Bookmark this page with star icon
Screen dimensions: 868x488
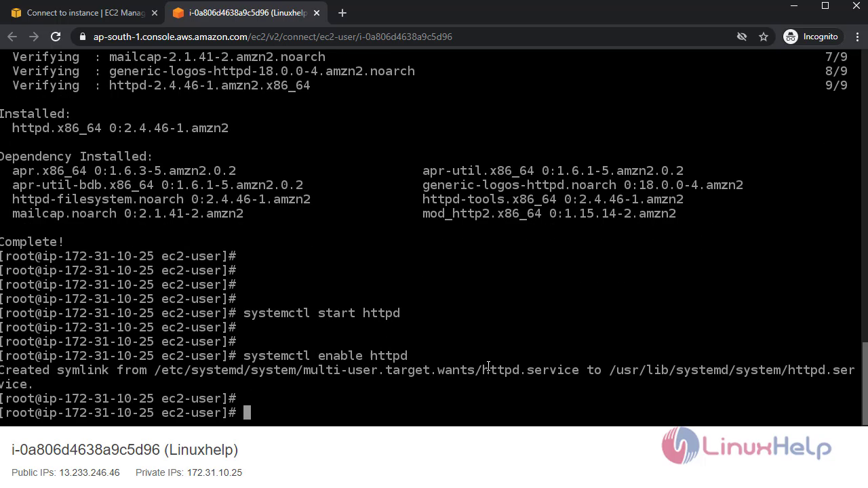pos(764,37)
